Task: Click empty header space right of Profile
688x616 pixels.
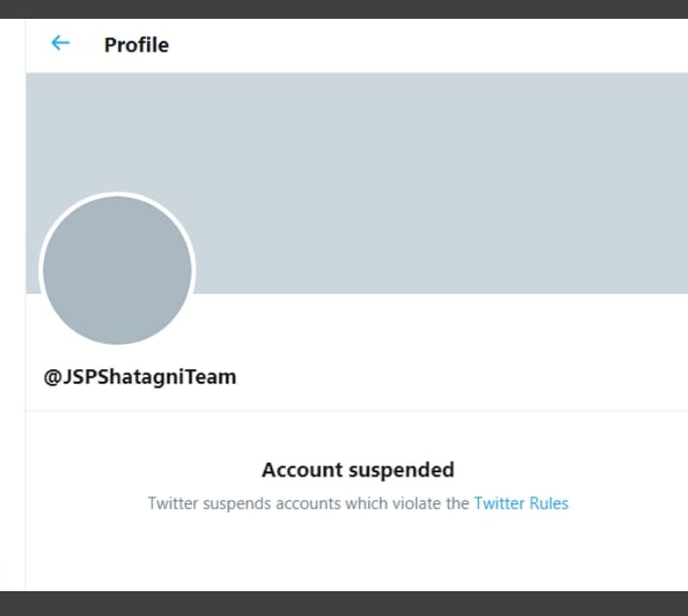Action: pos(430,45)
